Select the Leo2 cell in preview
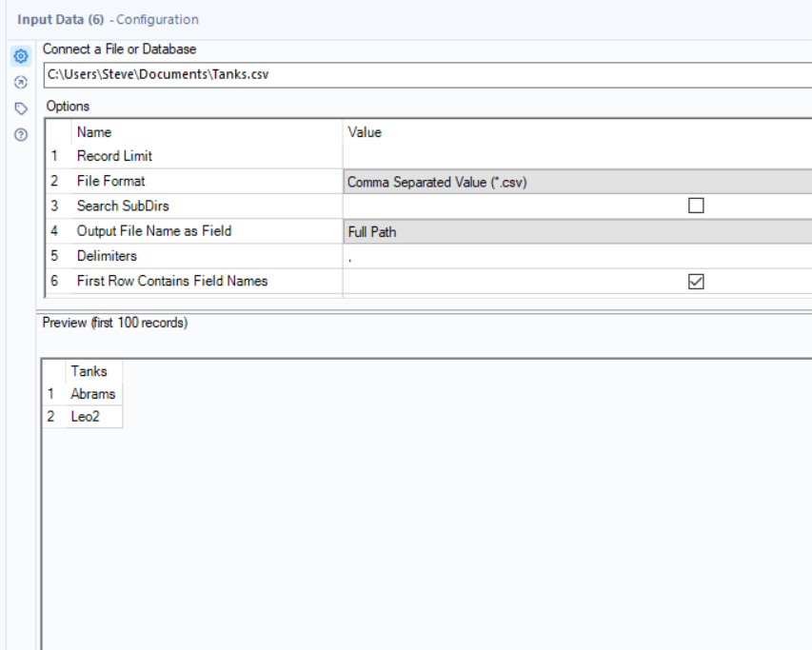The width and height of the screenshot is (812, 650). [x=85, y=417]
